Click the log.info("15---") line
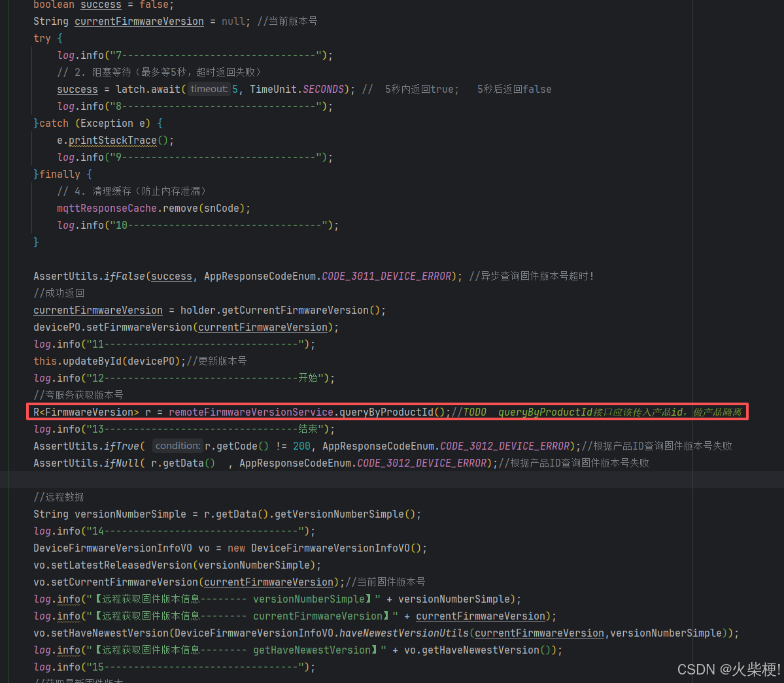 coord(175,667)
